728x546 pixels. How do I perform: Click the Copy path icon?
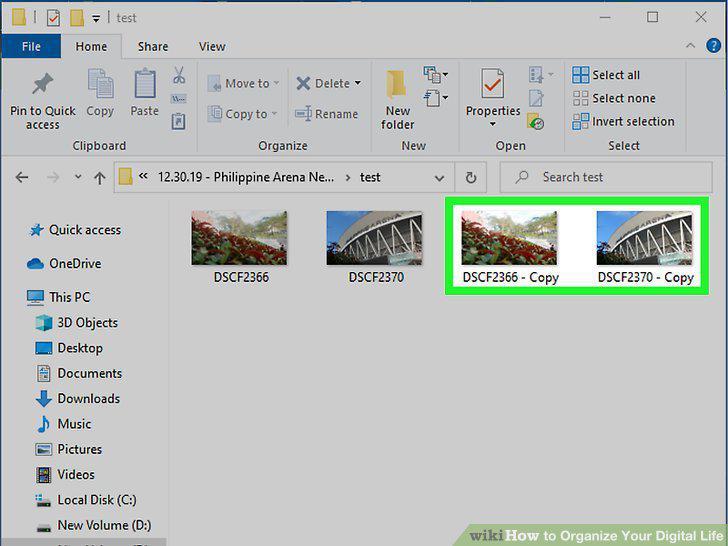pos(179,98)
